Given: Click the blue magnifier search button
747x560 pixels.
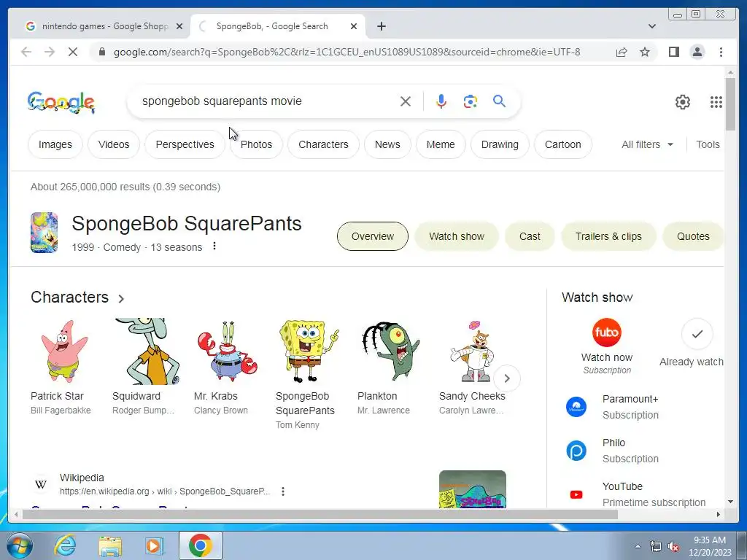Looking at the screenshot, I should coord(499,101).
